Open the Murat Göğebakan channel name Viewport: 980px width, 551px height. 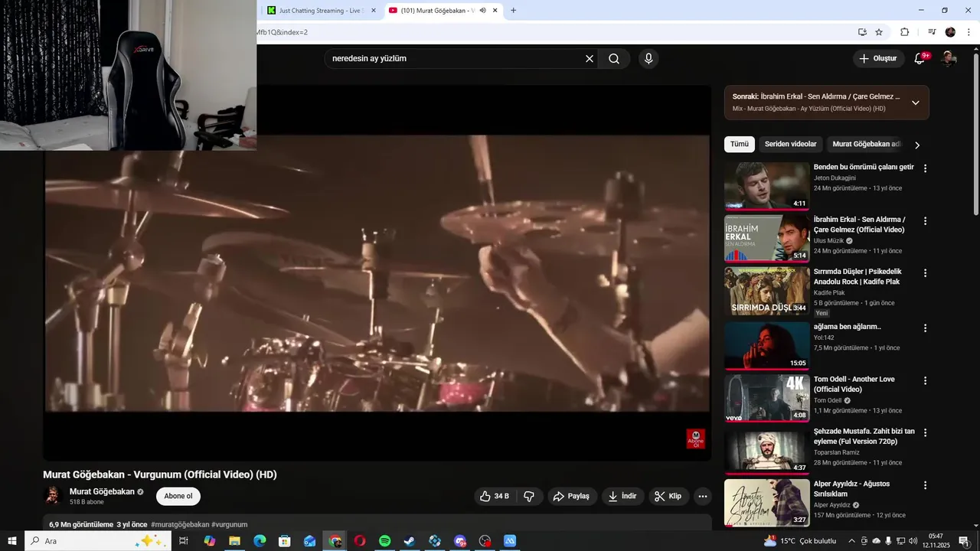point(102,491)
